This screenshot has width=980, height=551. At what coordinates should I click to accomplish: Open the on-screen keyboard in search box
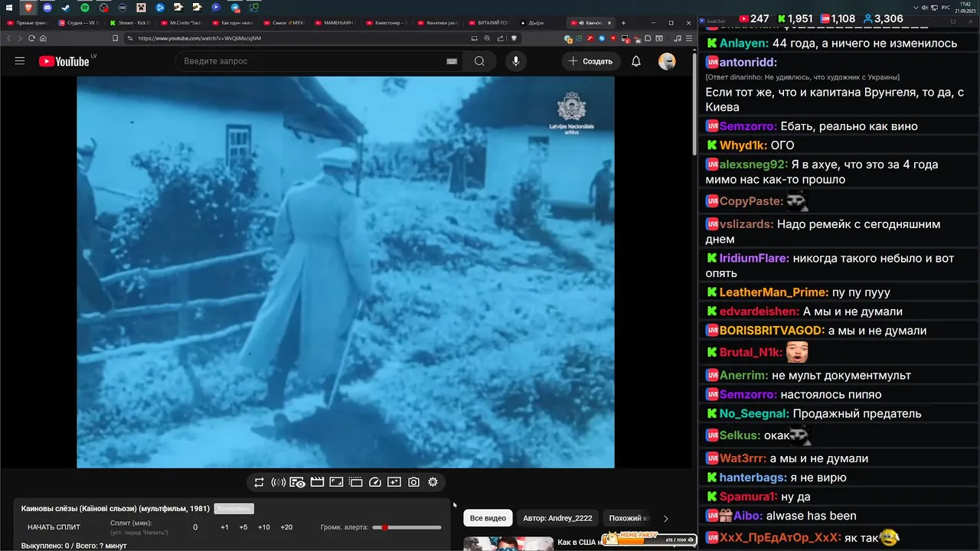tap(452, 61)
